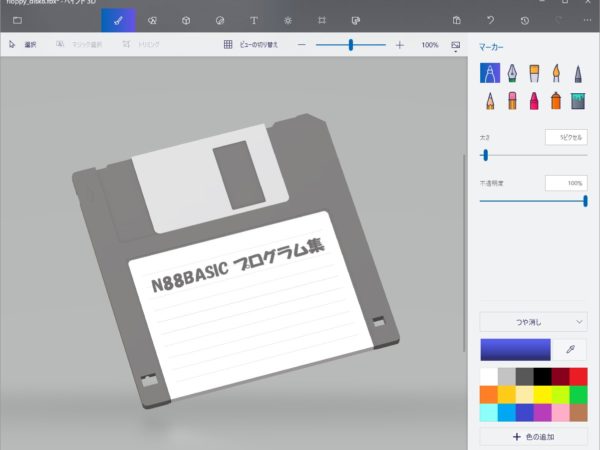Select the Oil brush

point(534,73)
